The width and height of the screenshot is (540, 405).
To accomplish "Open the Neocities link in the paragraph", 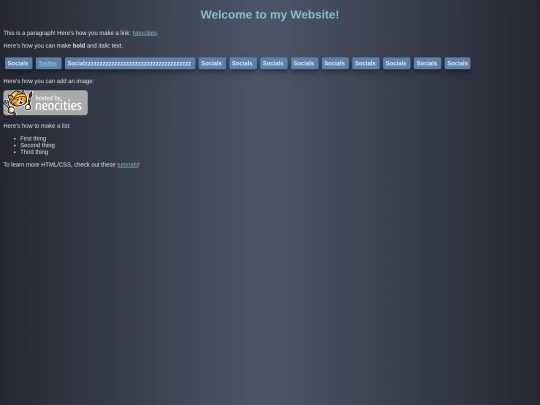I will 145,33.
